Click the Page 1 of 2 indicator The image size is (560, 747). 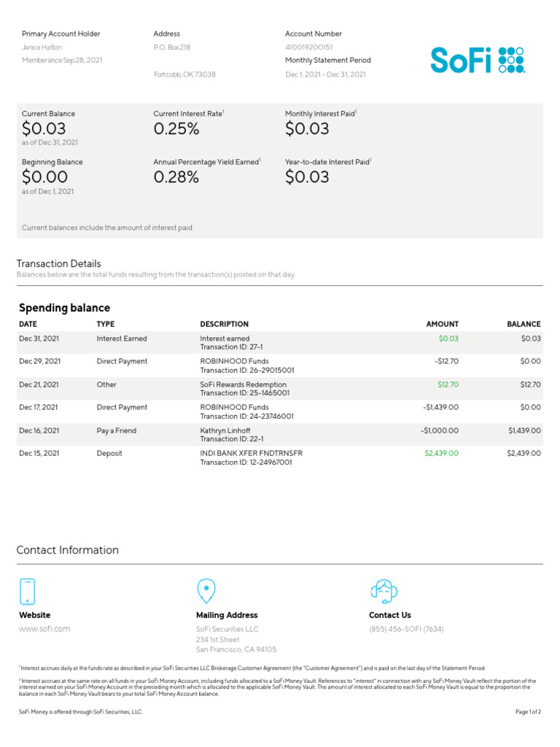click(528, 712)
